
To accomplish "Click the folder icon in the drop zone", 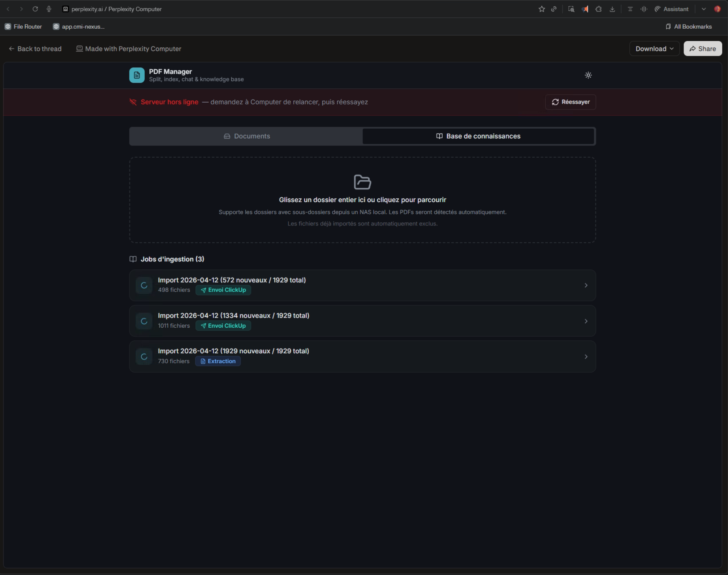I will pyautogui.click(x=362, y=182).
